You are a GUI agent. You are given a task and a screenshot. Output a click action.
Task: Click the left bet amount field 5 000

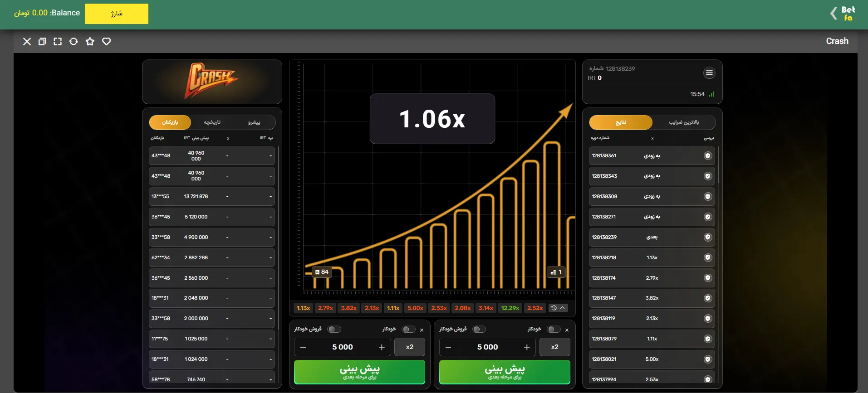click(343, 347)
